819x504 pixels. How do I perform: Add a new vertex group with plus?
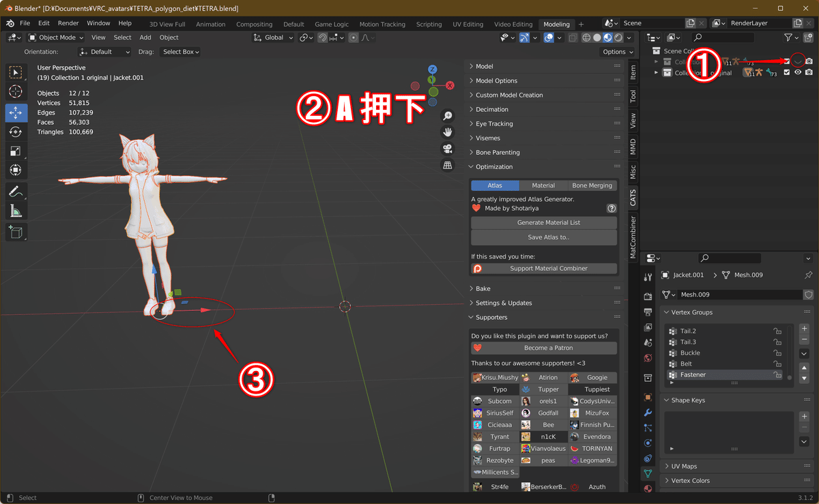tap(804, 329)
